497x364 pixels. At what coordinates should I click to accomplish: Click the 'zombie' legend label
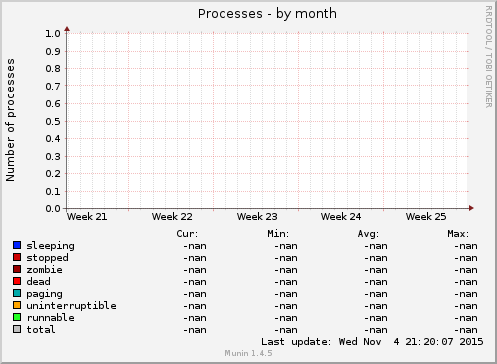pos(44,270)
